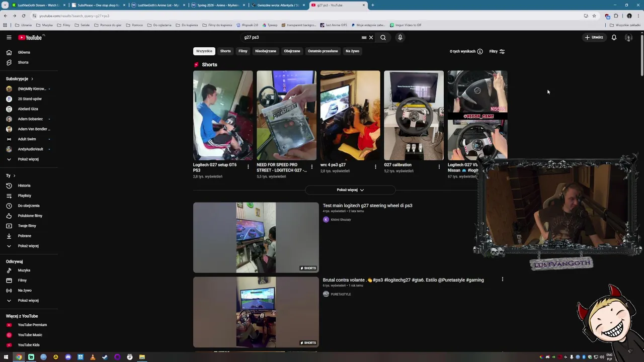
Task: Open options for Need for Speed Pro Street short
Action: click(x=311, y=167)
